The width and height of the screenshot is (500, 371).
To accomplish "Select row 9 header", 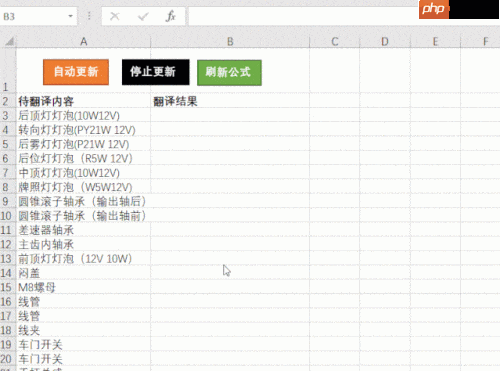I will click(7, 202).
